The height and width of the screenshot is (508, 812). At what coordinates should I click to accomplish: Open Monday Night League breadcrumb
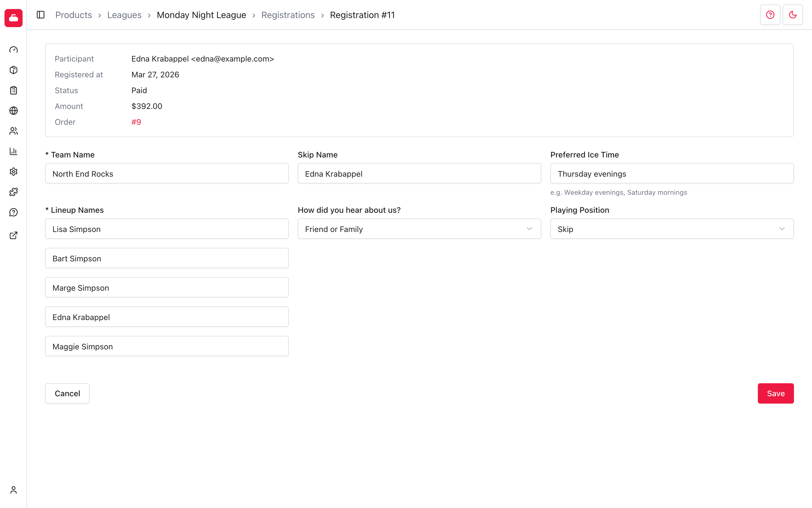click(201, 15)
